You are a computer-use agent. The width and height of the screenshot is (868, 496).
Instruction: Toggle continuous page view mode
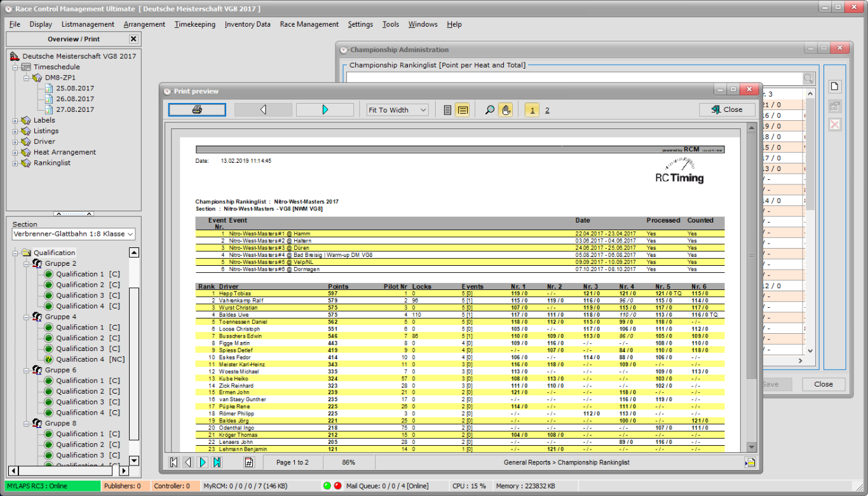[x=462, y=110]
